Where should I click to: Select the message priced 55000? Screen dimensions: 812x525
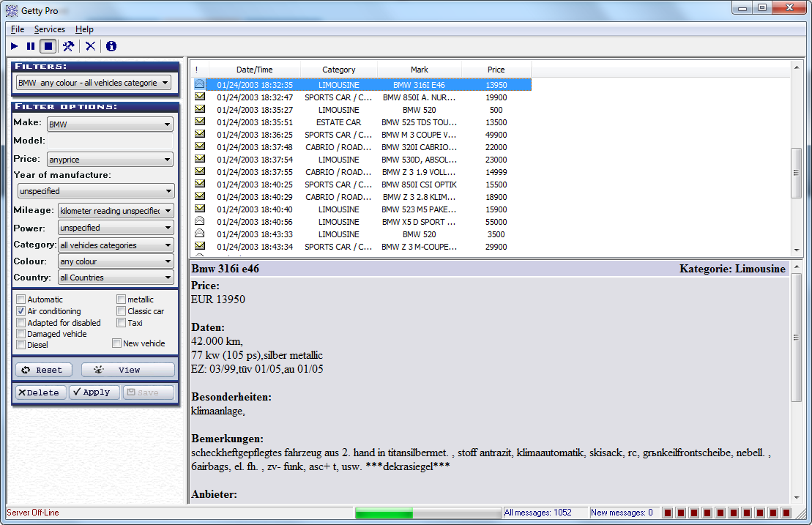[x=362, y=222]
